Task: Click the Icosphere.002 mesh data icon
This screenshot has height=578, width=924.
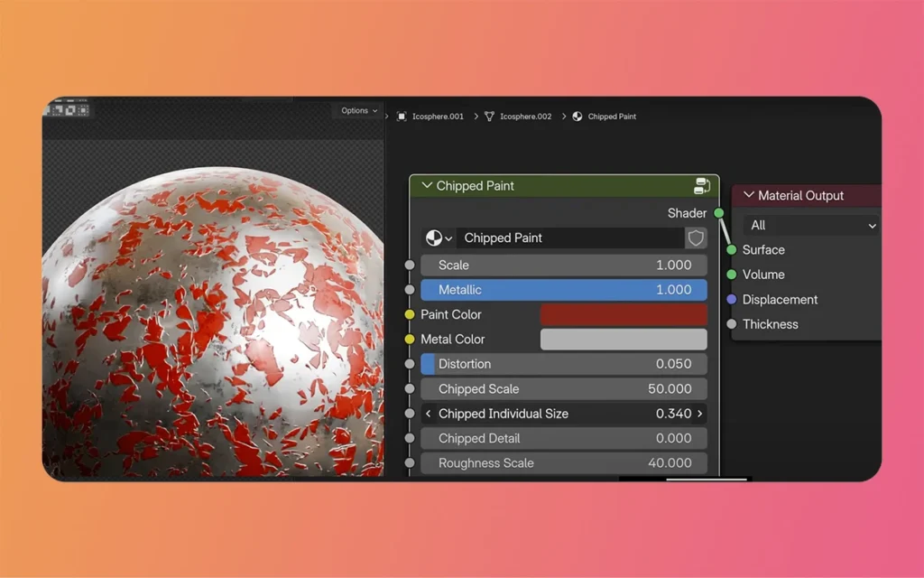Action: point(489,117)
